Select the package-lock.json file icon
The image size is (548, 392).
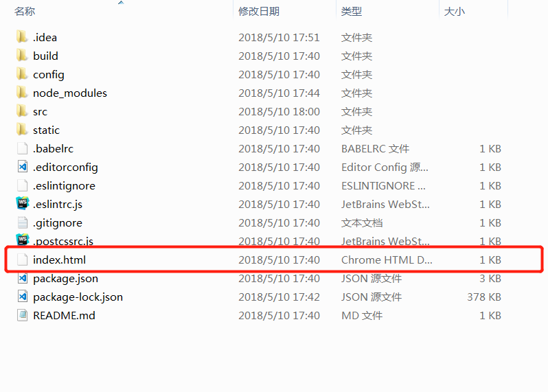pyautogui.click(x=23, y=297)
